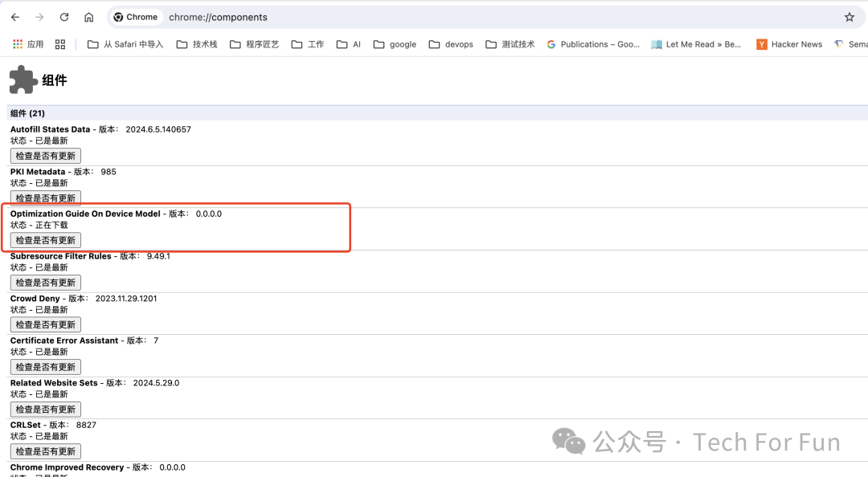
Task: Open the 技术栈 bookmark folder
Action: coord(197,44)
